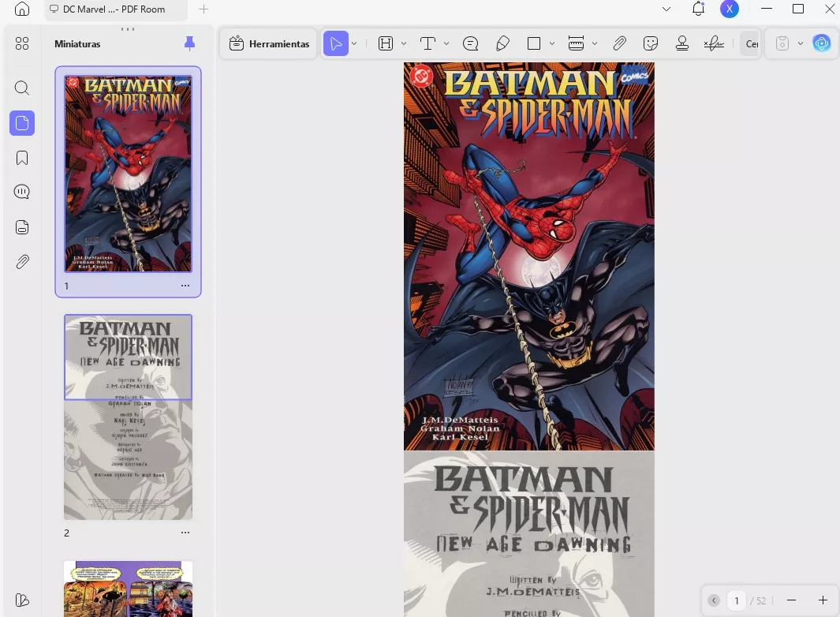Expand the tab list chevron in title bar
This screenshot has height=617, width=840.
[666, 9]
